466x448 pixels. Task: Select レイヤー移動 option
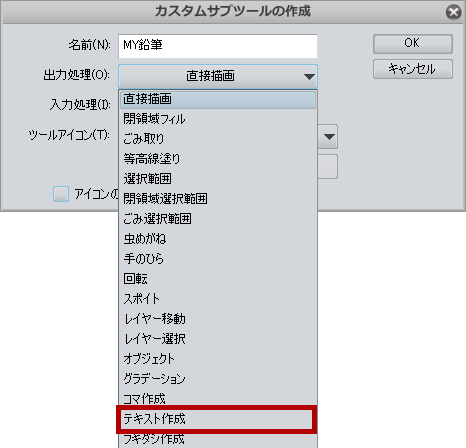pyautogui.click(x=218, y=319)
